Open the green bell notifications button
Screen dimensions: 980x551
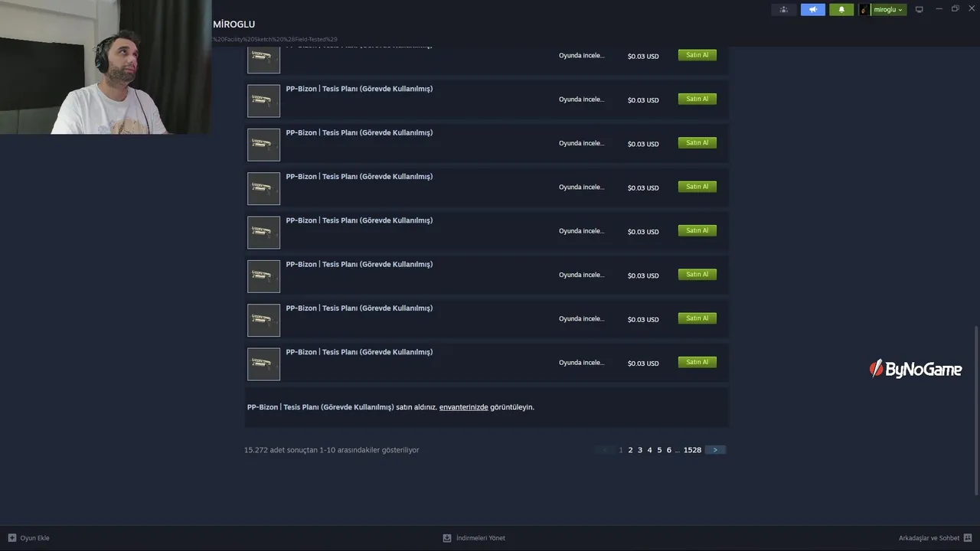pos(841,10)
